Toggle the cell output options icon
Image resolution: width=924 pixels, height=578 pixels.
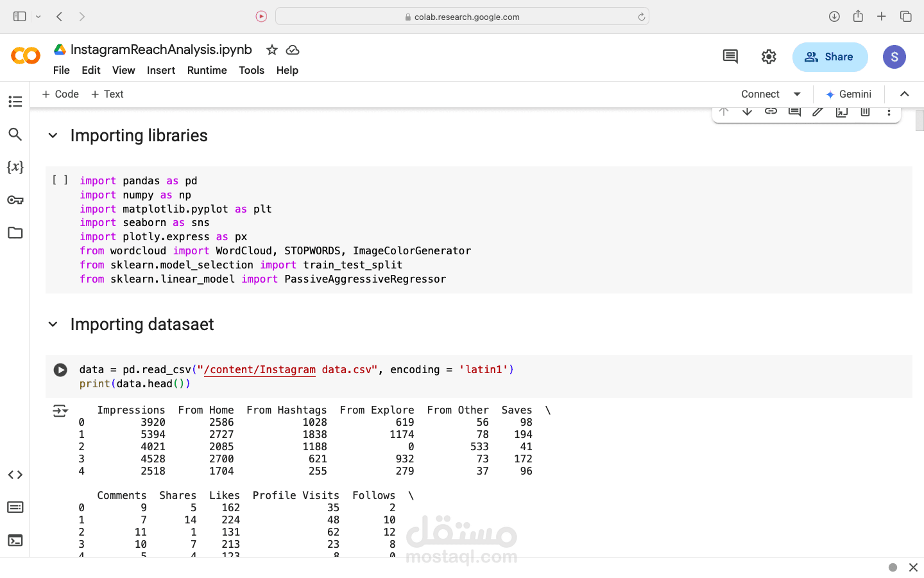[x=60, y=410]
